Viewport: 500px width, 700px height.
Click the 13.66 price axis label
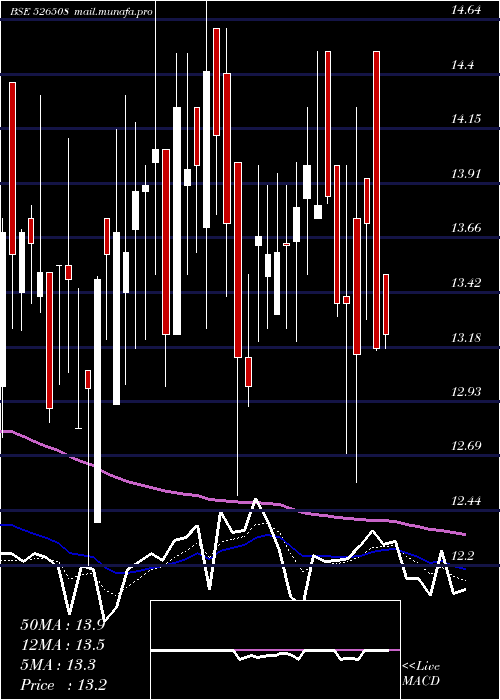click(466, 228)
